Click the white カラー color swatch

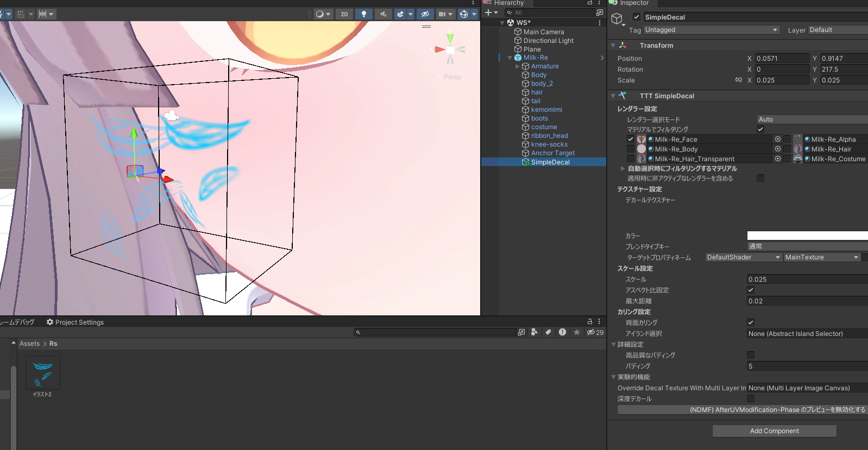[807, 236]
